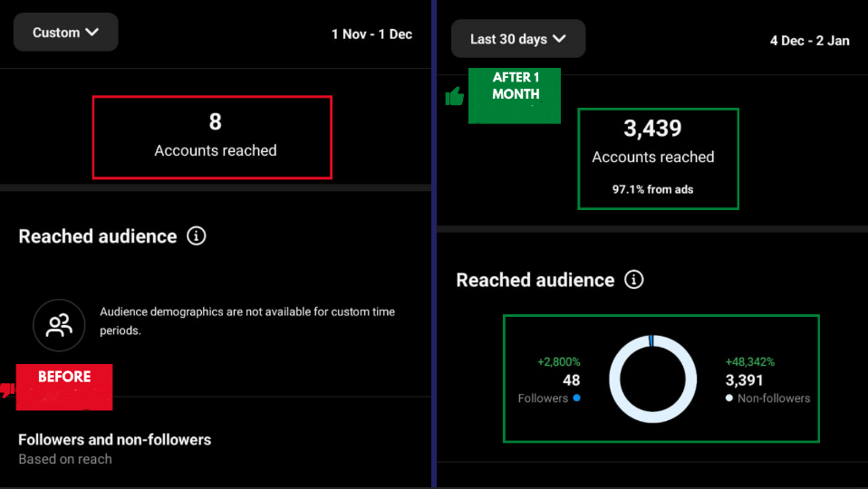Click the 4 Dec - 2 Jan date range
The width and height of the screenshot is (868, 489).
click(x=809, y=41)
